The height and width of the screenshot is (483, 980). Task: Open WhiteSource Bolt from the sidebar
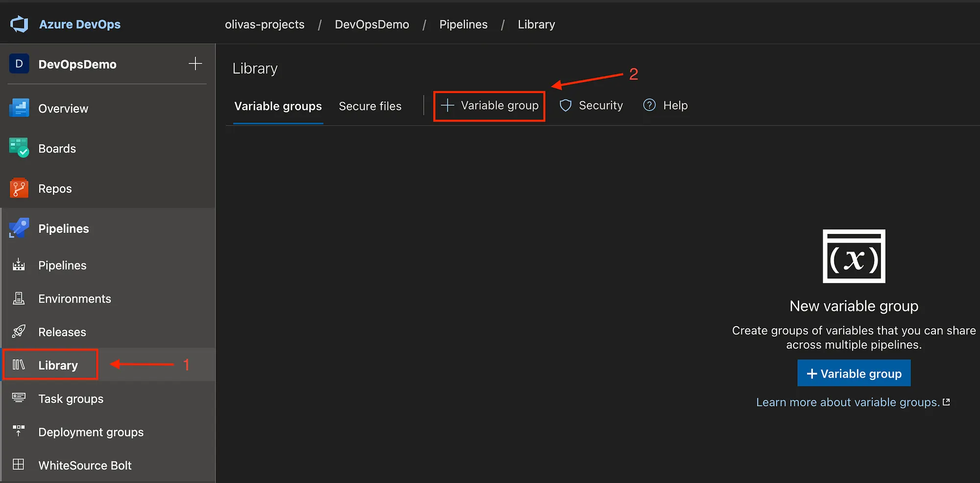click(85, 465)
